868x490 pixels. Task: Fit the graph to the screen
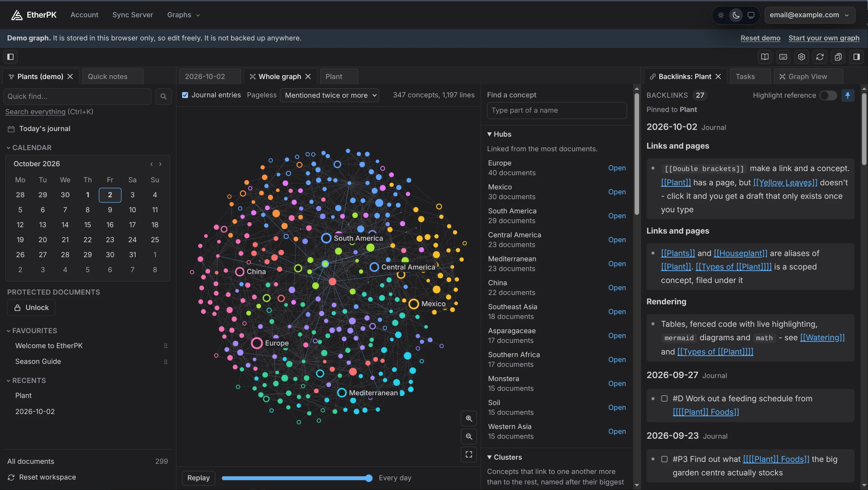point(469,454)
